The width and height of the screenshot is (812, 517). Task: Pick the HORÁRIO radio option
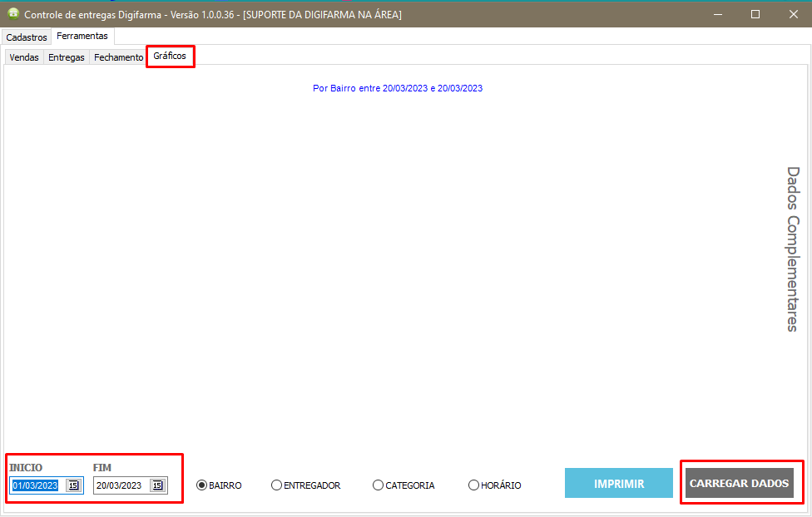pos(474,485)
